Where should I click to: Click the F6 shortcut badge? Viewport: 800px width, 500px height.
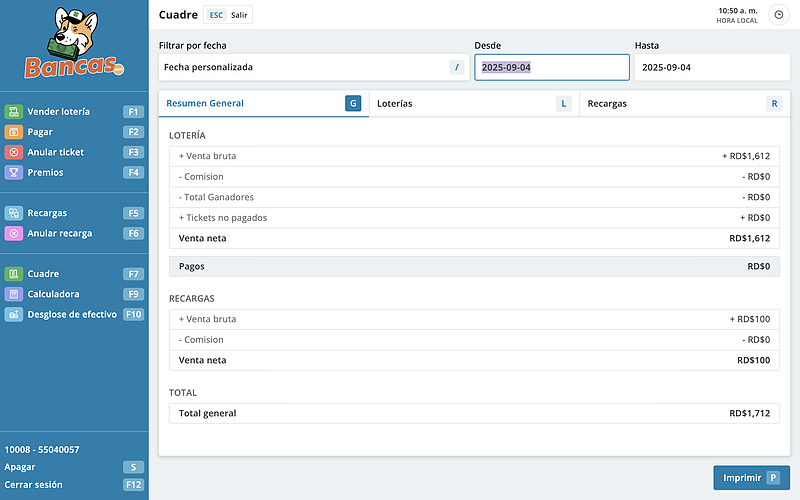tap(133, 233)
